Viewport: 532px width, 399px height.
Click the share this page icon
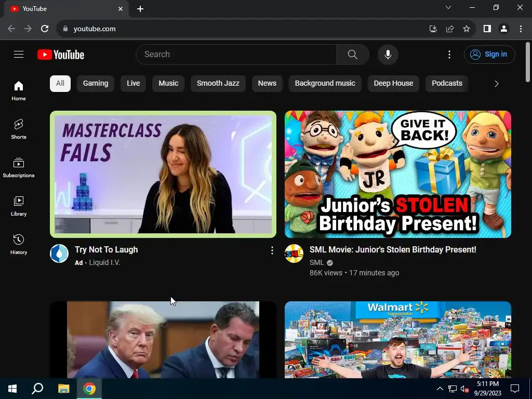click(x=450, y=29)
